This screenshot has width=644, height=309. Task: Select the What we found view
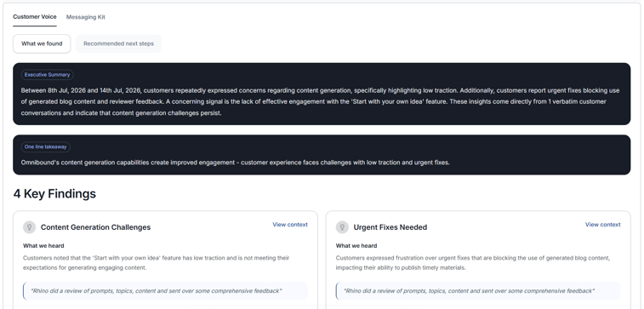click(42, 43)
